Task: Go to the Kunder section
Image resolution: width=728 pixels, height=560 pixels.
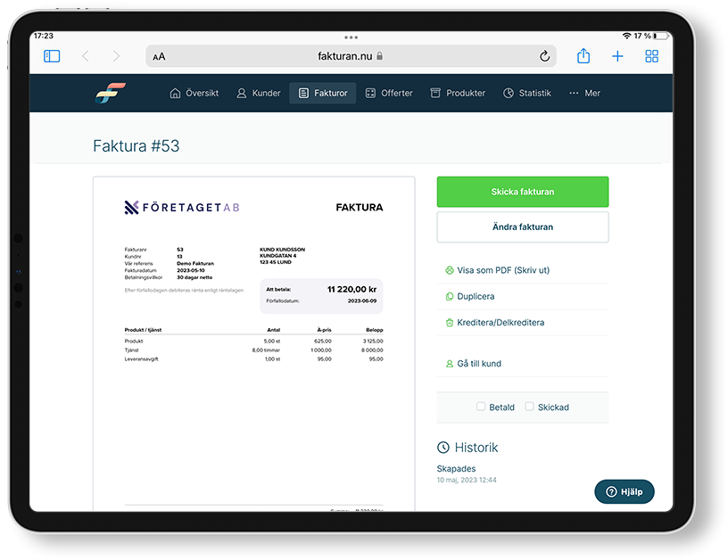Action: (x=258, y=93)
